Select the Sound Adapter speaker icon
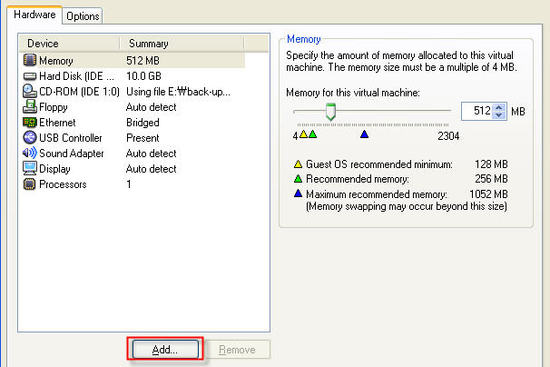This screenshot has width=550, height=367. tap(29, 153)
